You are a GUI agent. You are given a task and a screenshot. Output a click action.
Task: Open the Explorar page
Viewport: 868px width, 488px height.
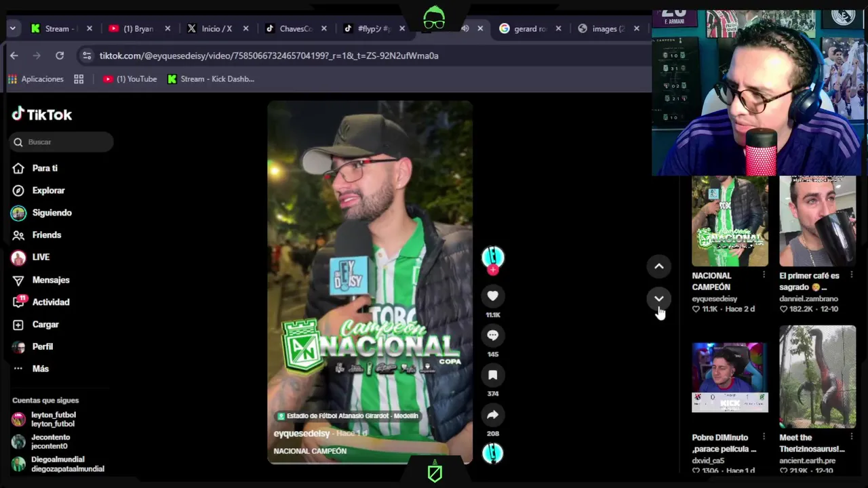[48, 190]
